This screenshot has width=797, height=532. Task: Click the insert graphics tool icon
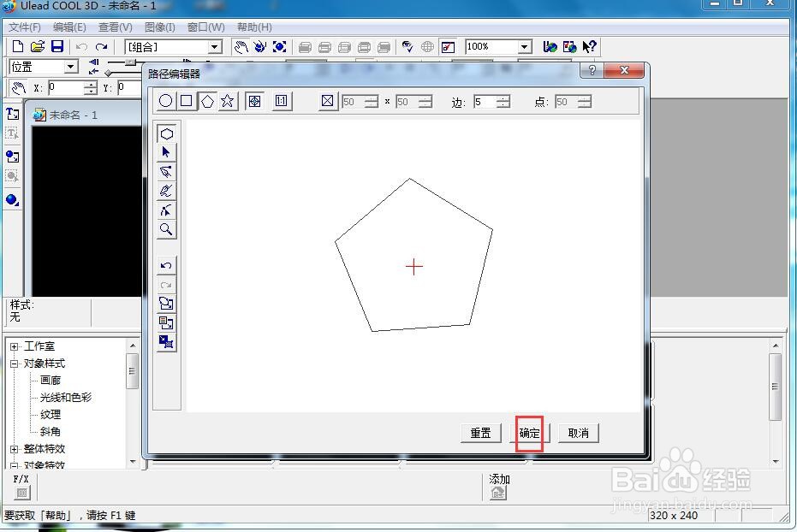(12, 157)
